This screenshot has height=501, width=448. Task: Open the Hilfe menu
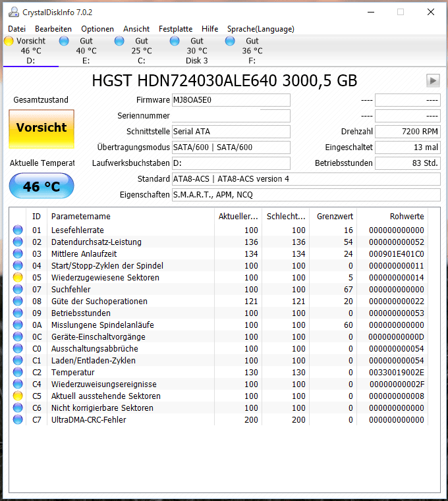210,29
